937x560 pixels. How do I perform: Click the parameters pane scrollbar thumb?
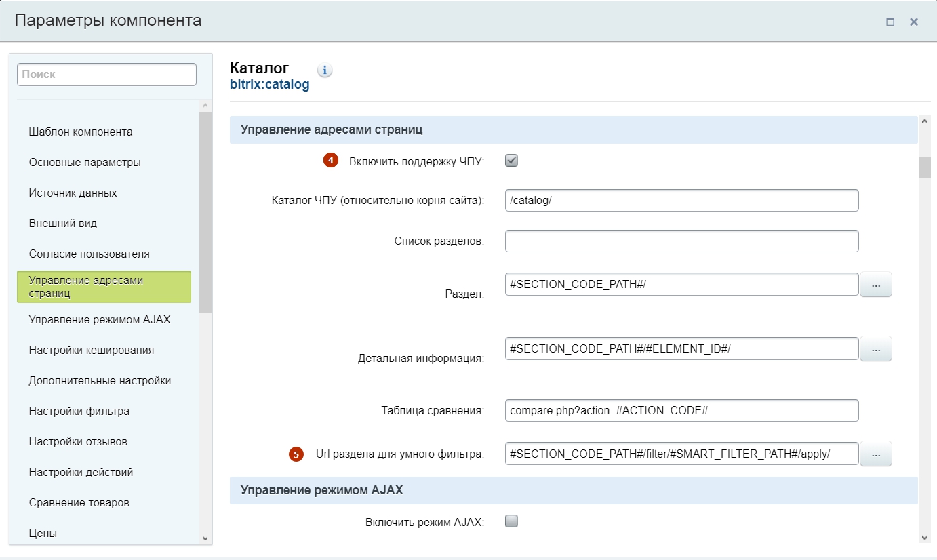[925, 167]
